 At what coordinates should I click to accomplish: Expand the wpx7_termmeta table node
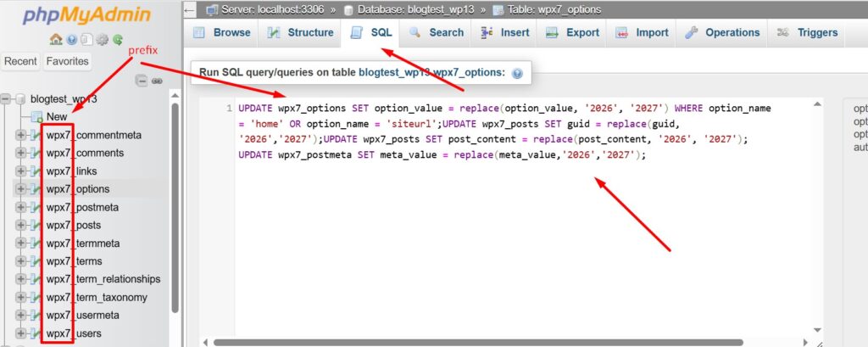click(21, 243)
